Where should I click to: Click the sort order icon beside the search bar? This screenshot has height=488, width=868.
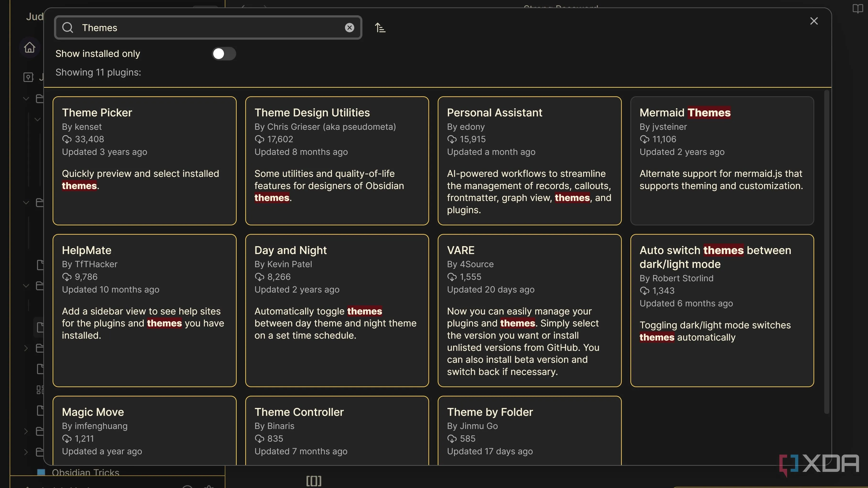point(380,27)
